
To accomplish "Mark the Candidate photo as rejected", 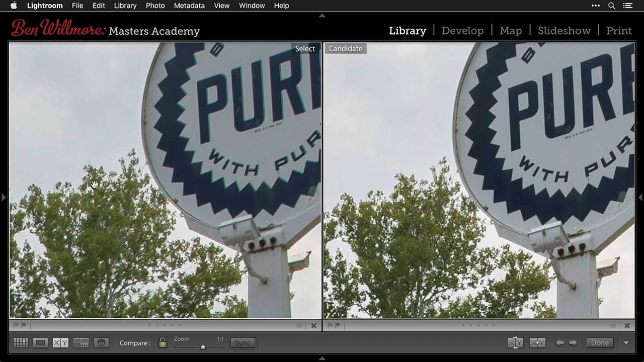I will (338, 325).
